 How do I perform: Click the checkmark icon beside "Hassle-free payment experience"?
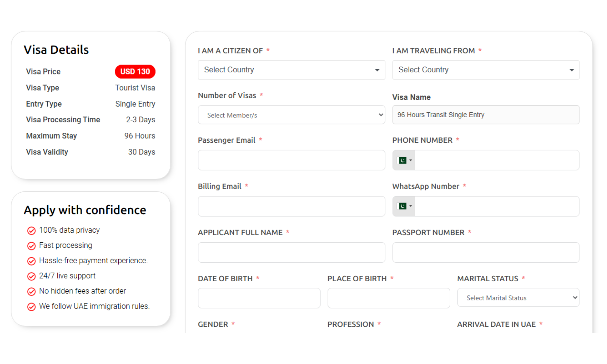pyautogui.click(x=31, y=261)
